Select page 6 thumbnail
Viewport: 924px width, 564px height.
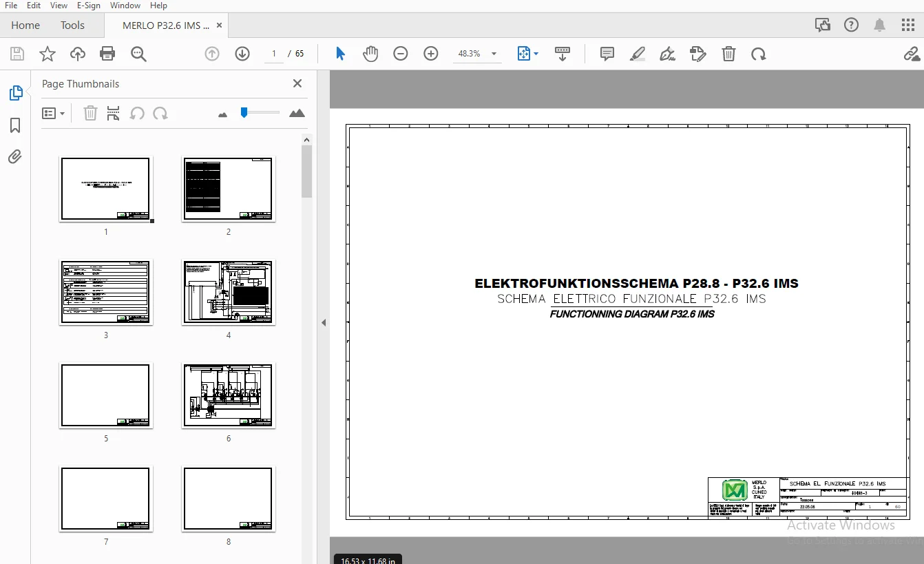tap(229, 395)
